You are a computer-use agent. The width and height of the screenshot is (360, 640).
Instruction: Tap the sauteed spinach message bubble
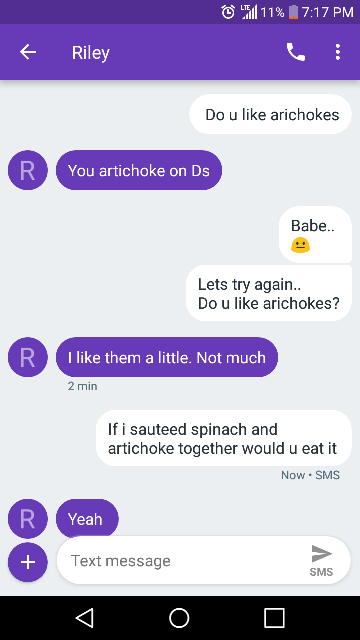224,438
